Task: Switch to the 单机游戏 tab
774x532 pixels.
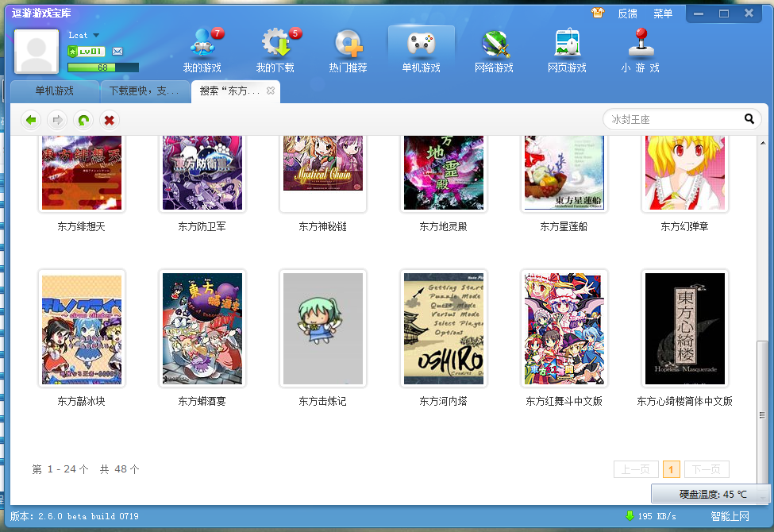Action: pyautogui.click(x=54, y=91)
